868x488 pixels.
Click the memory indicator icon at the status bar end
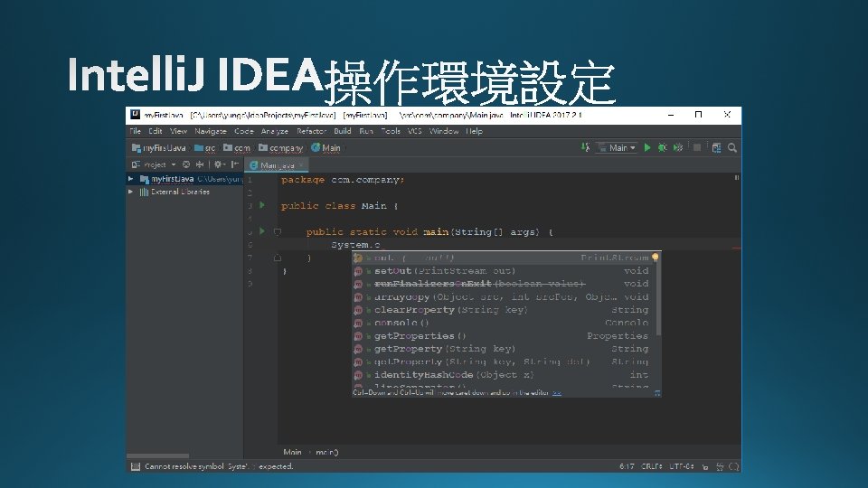734,466
